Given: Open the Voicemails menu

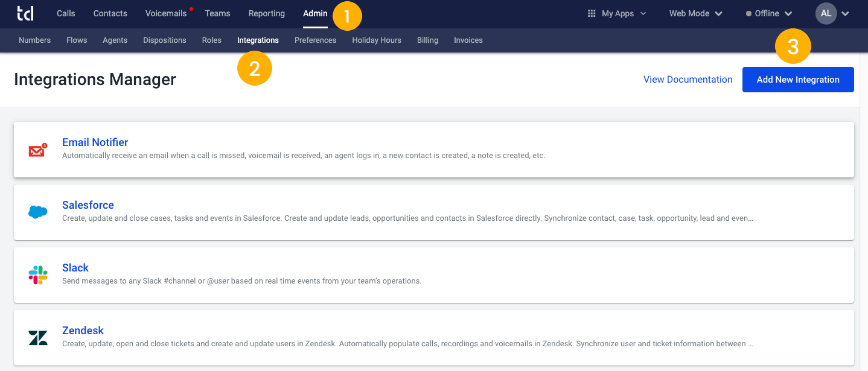Looking at the screenshot, I should point(166,13).
